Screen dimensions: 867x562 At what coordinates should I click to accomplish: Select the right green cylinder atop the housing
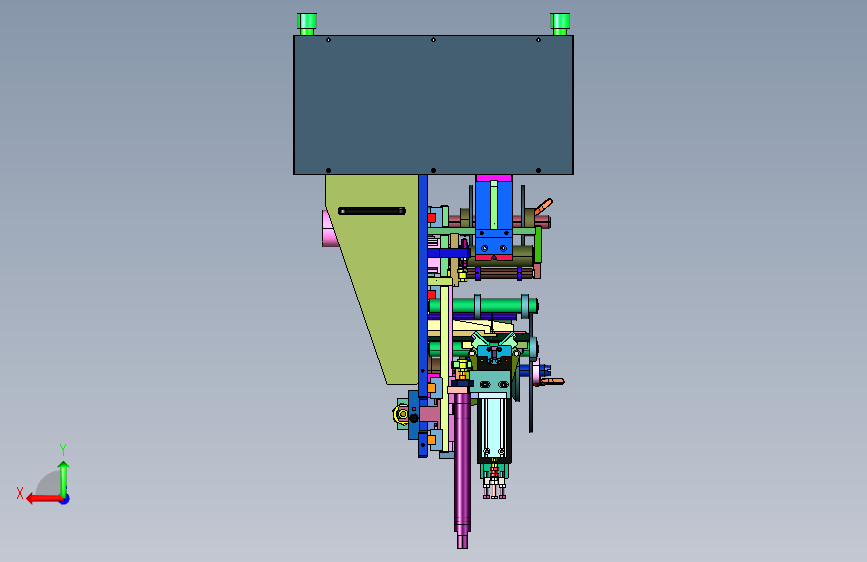[x=560, y=24]
